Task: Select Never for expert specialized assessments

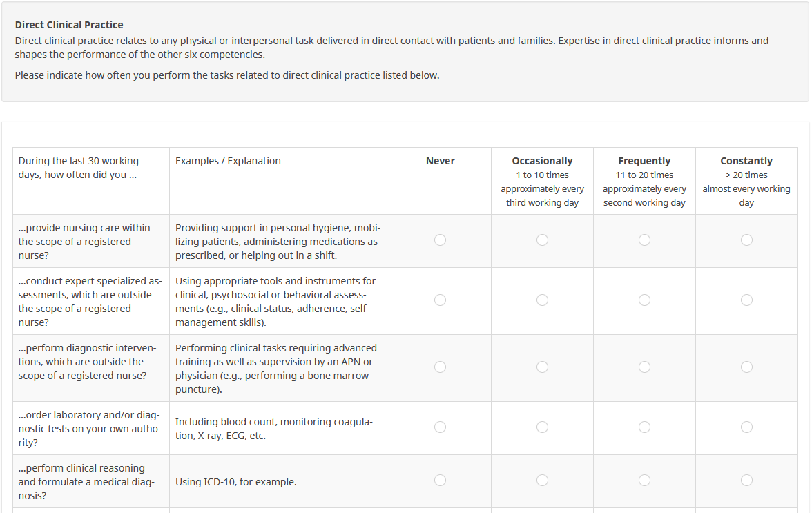Action: coord(441,300)
